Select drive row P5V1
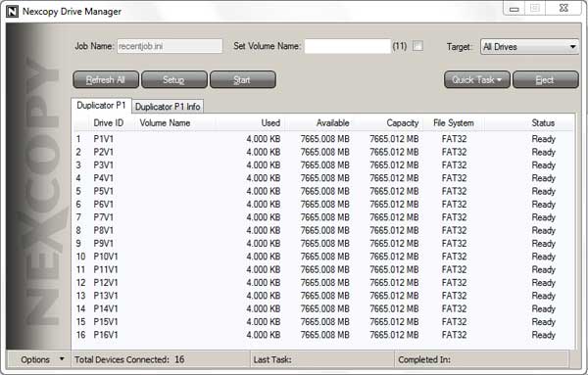The height and width of the screenshot is (375, 588). click(323, 192)
